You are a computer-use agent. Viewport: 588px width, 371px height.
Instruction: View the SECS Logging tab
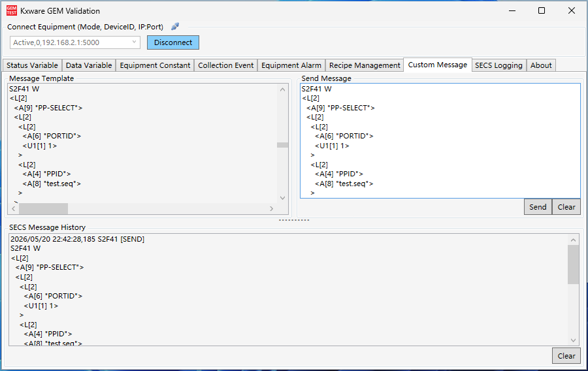(498, 65)
